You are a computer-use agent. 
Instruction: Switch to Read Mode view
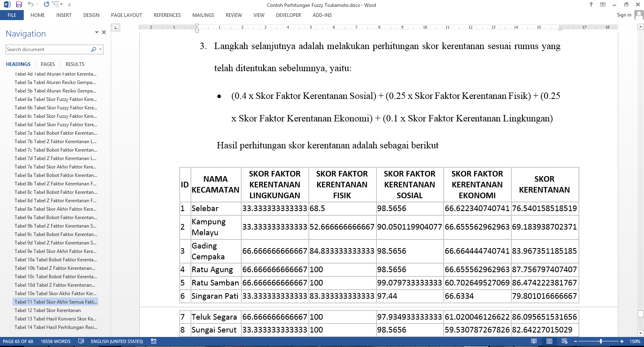pyautogui.click(x=534, y=341)
